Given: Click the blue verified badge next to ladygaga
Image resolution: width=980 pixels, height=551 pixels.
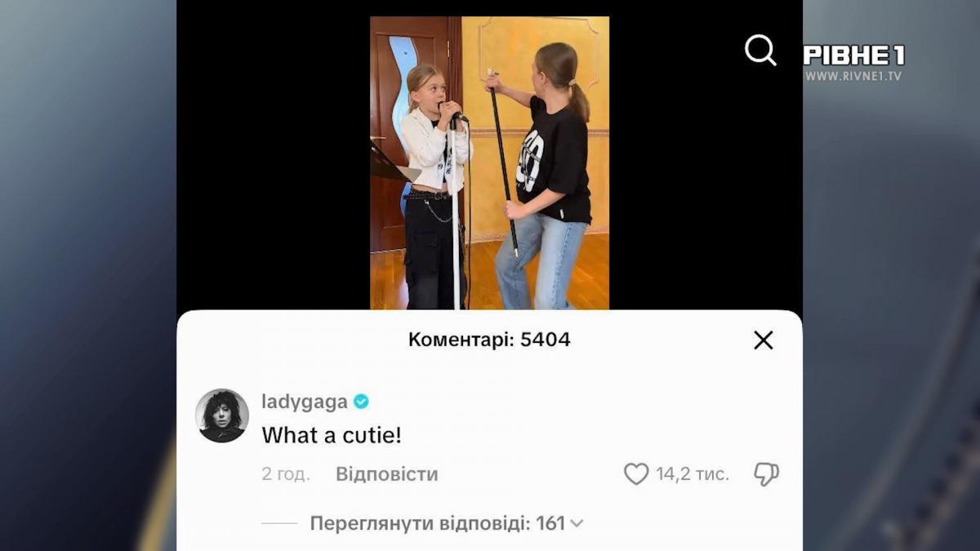Looking at the screenshot, I should tap(361, 402).
